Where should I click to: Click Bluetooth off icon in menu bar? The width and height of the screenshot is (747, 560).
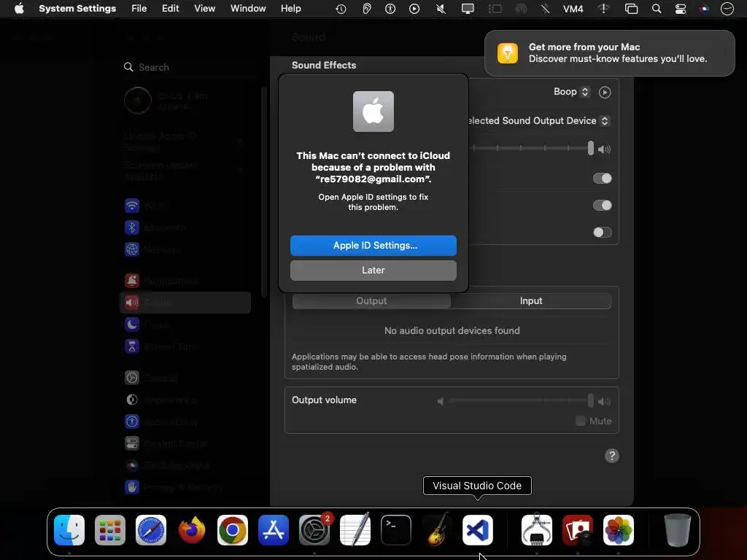click(545, 9)
